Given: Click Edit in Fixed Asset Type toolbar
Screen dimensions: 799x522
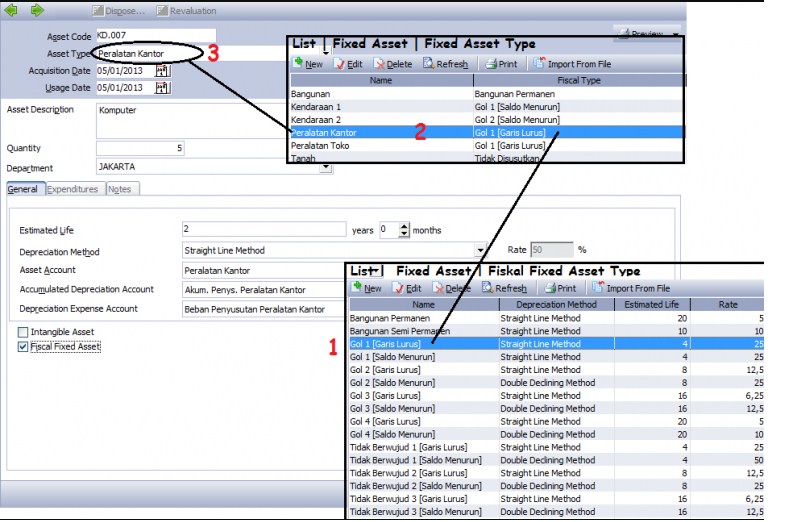Looking at the screenshot, I should (x=348, y=64).
